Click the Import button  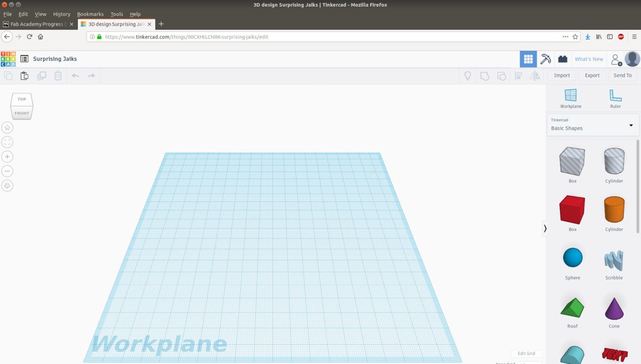pyautogui.click(x=562, y=75)
